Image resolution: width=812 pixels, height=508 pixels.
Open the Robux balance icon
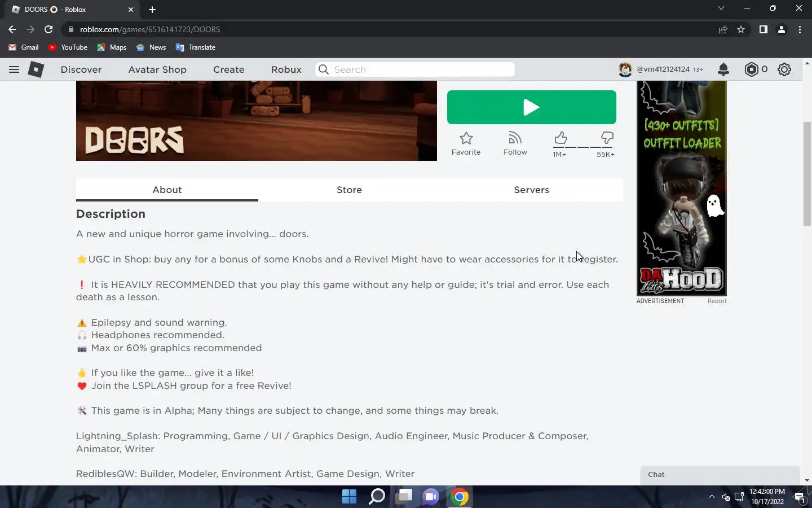pyautogui.click(x=751, y=69)
